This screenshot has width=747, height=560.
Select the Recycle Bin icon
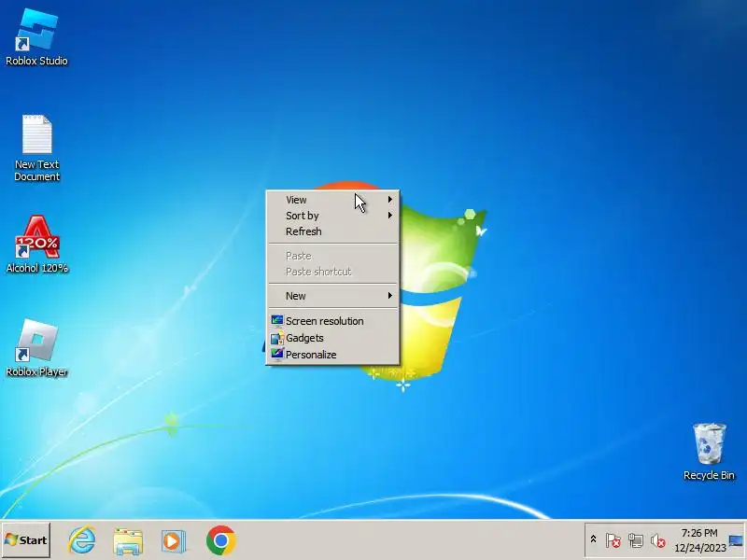(709, 452)
